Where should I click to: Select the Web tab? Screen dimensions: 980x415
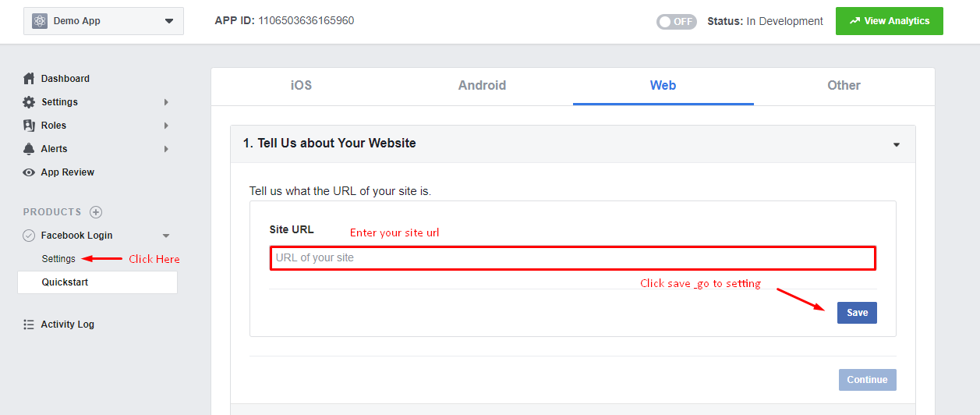click(x=663, y=86)
